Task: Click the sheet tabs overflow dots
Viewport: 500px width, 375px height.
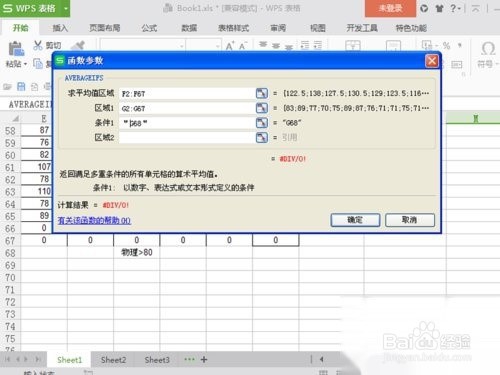Action: click(x=189, y=359)
